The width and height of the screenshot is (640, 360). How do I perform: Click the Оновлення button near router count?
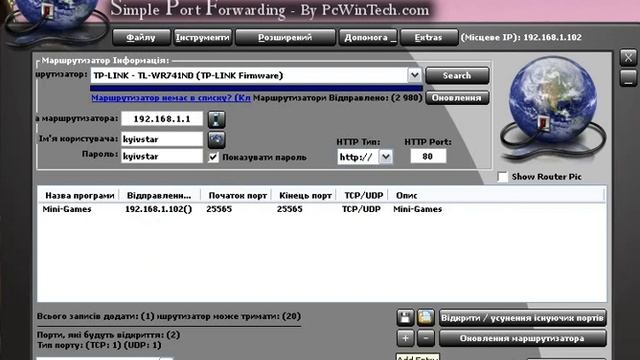pyautogui.click(x=457, y=98)
